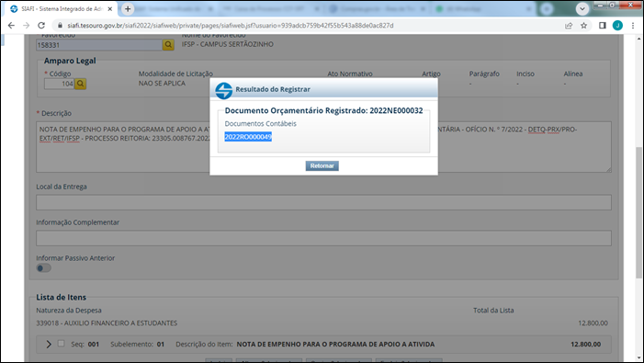Click the Código field with 104

[x=59, y=84]
